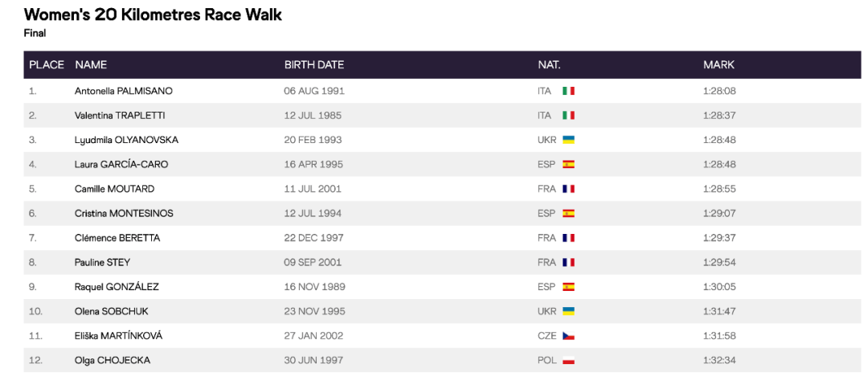Click the NAT. column header
Viewport: 868px width, 377px height.
point(549,65)
